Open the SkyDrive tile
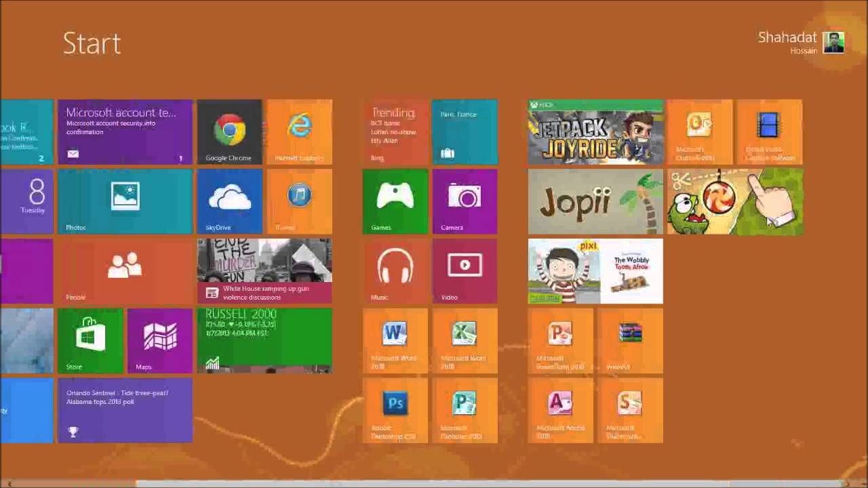The image size is (868, 488). click(229, 202)
